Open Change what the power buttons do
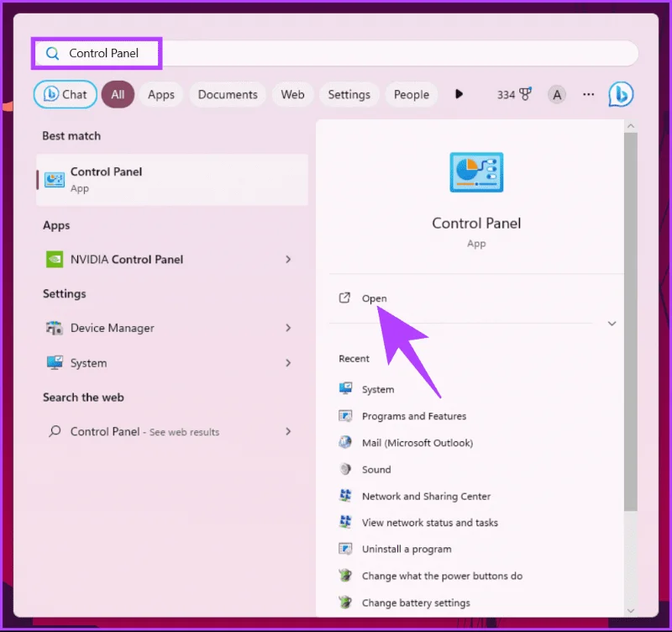 pyautogui.click(x=443, y=576)
